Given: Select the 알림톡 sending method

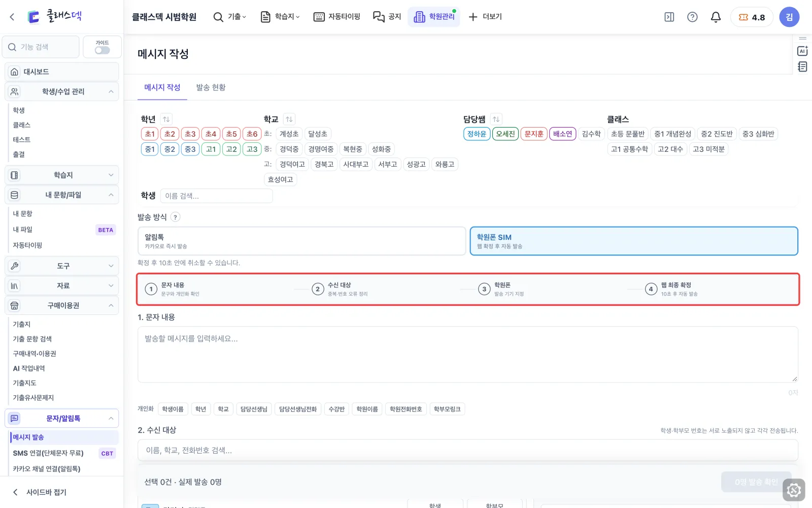Looking at the screenshot, I should [301, 241].
